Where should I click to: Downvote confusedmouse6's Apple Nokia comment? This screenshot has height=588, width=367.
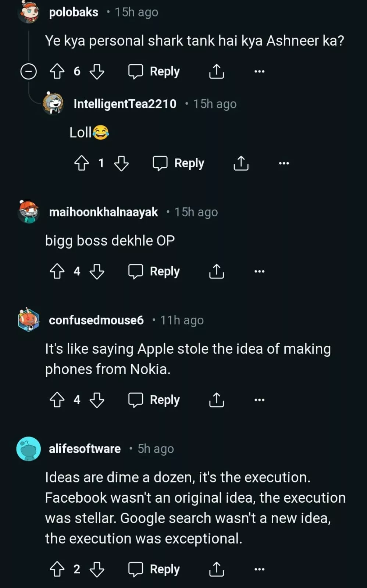97,400
